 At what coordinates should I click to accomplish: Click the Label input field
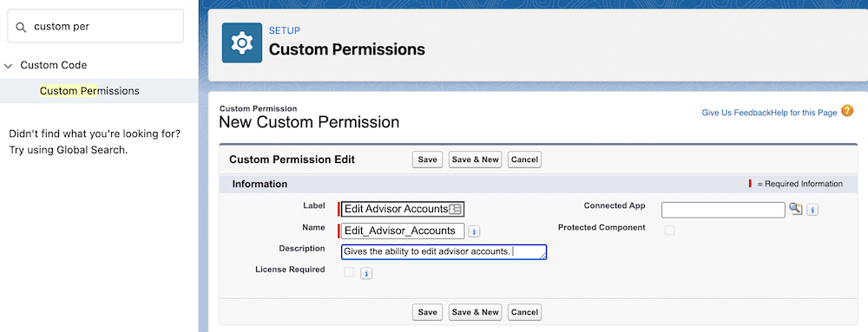pos(403,209)
